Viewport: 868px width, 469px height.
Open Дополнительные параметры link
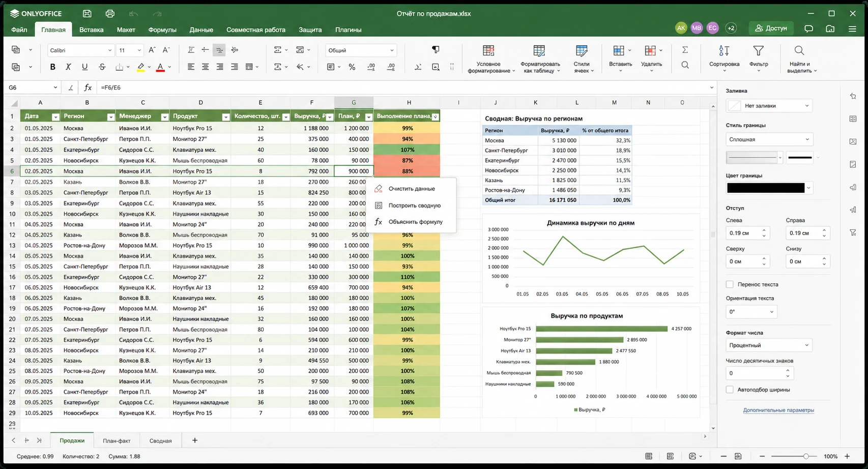point(778,410)
